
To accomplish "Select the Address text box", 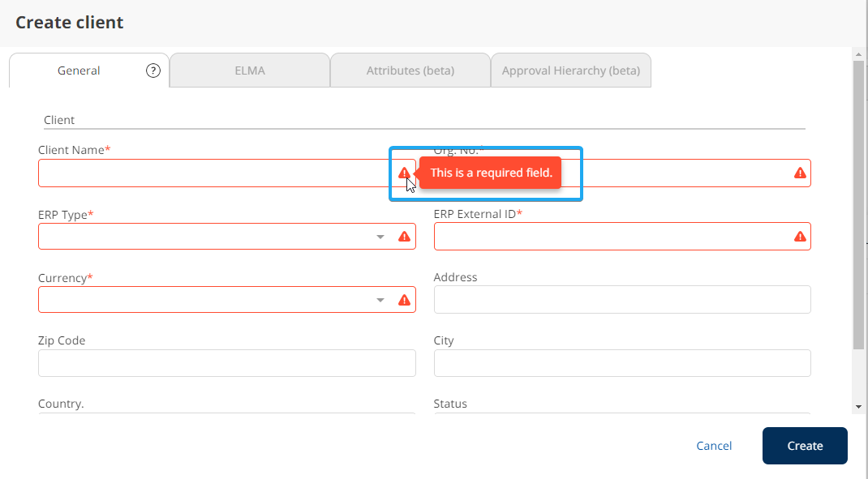I will point(622,300).
